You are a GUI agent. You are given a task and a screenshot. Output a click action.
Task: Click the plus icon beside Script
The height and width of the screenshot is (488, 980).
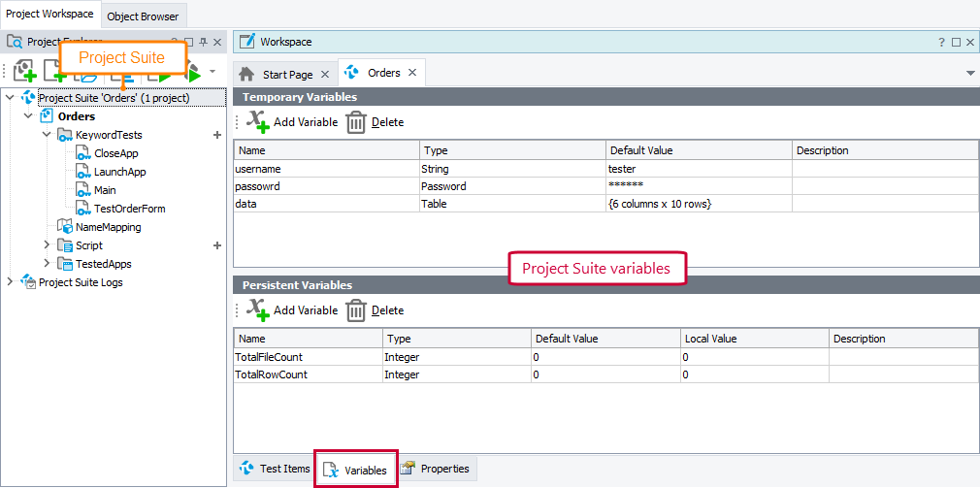217,245
